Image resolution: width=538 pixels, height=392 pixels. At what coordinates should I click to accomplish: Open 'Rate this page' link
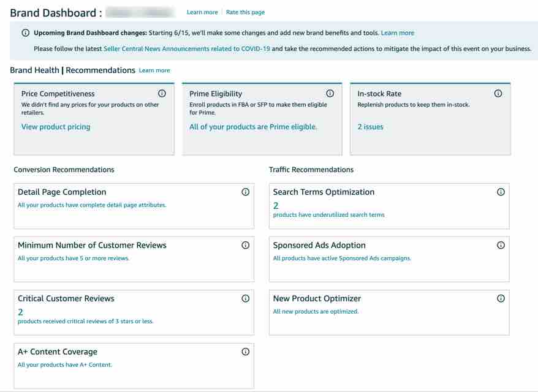point(245,12)
